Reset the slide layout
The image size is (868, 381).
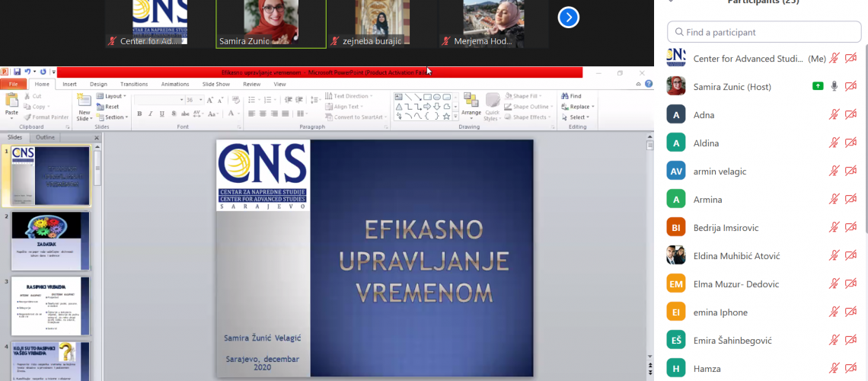tap(107, 107)
